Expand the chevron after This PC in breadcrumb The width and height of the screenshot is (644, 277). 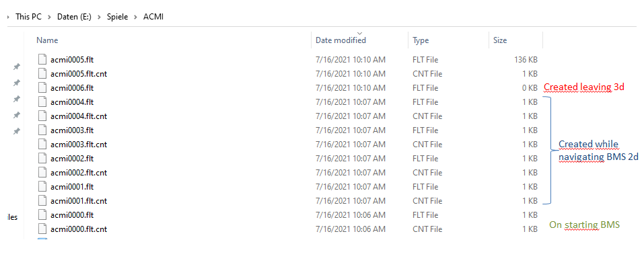point(49,17)
